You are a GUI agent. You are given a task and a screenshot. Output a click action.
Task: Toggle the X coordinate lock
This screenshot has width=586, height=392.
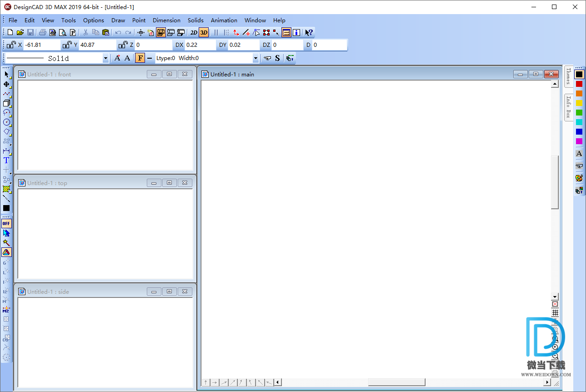tap(11, 45)
